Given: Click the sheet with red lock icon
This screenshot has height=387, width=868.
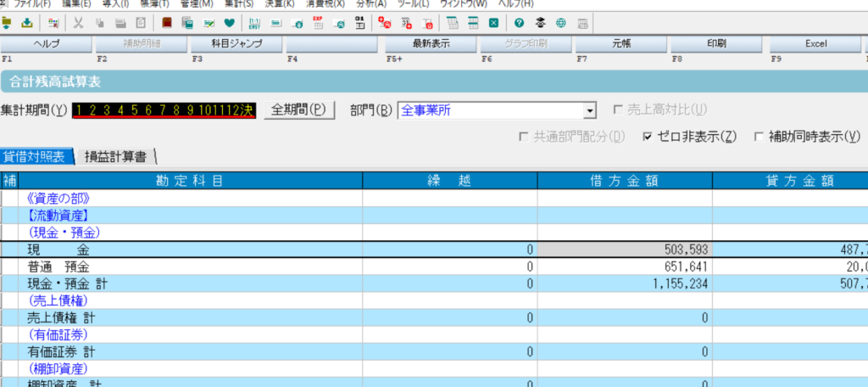Looking at the screenshot, I should tap(427, 23).
